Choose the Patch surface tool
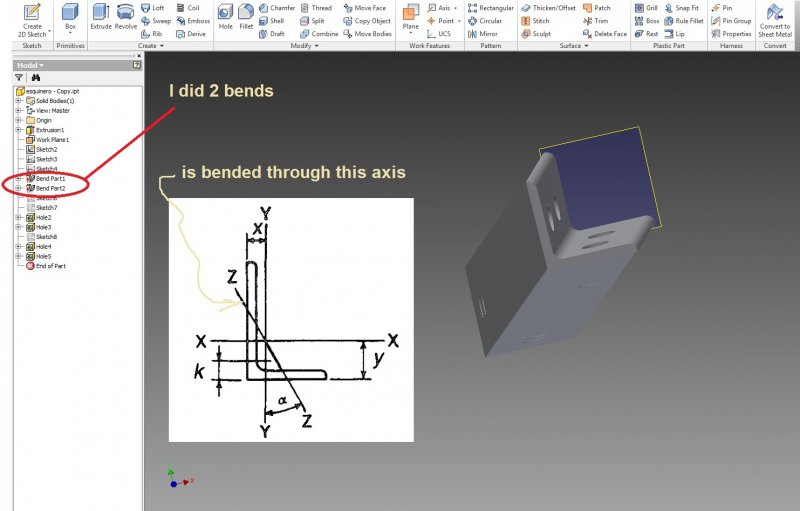 [x=596, y=8]
